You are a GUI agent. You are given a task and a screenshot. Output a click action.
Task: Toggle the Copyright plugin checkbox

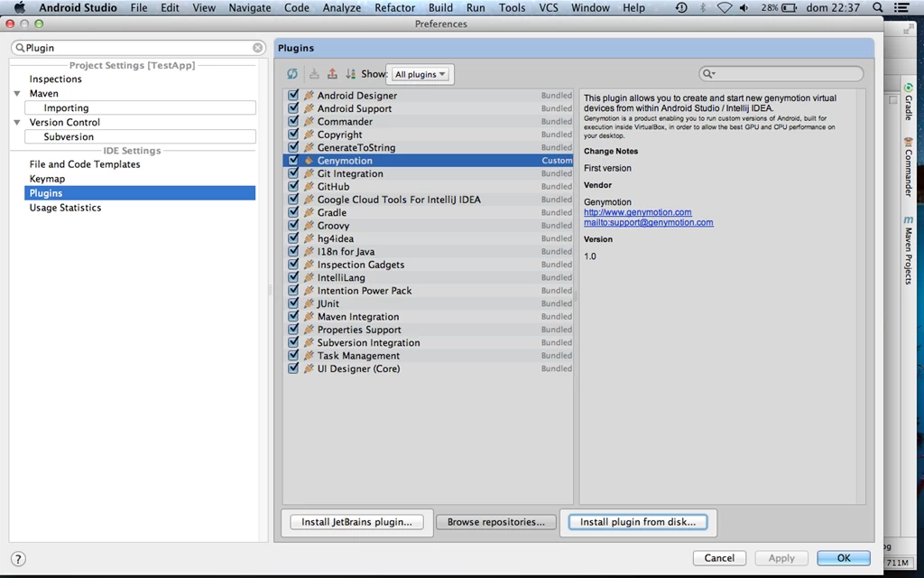(293, 134)
